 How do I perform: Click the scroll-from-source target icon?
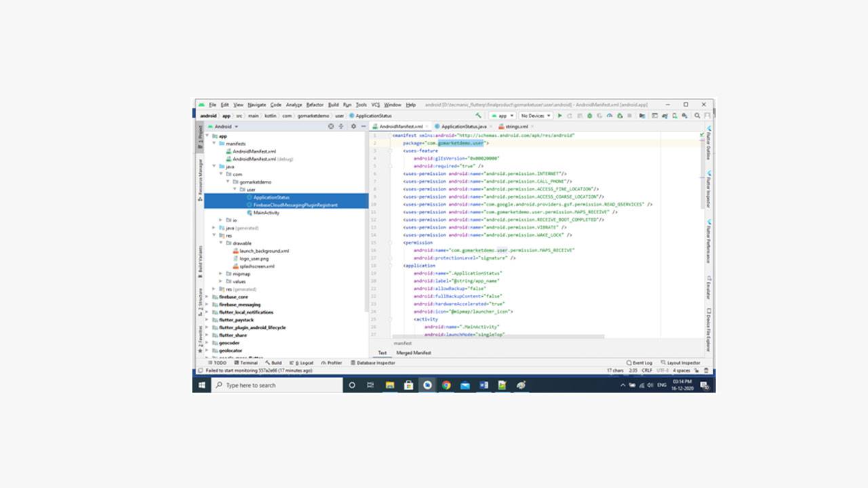331,127
